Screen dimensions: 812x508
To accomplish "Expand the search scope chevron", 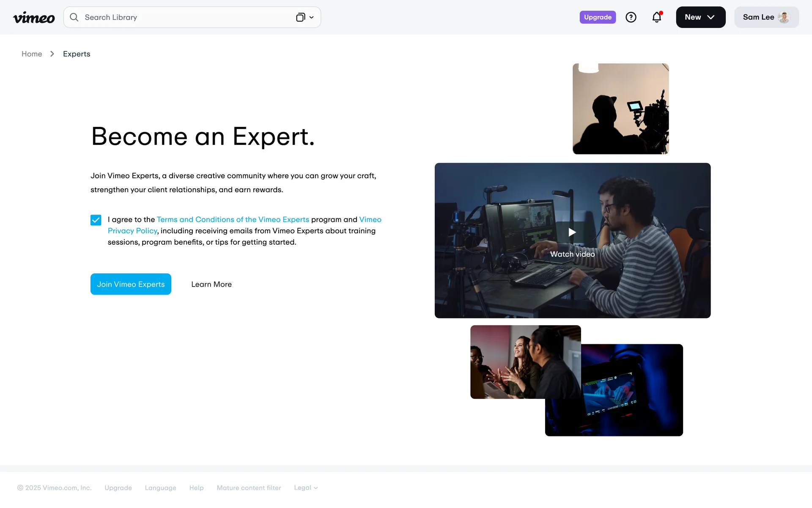I will [x=312, y=17].
